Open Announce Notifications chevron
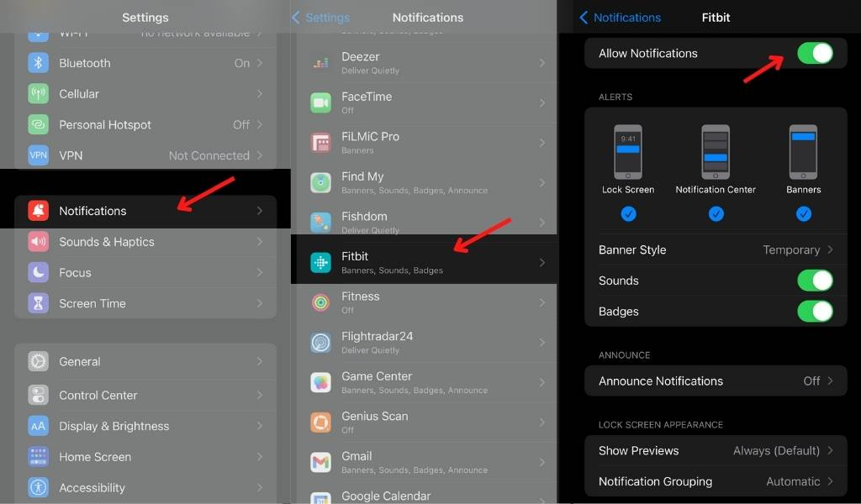The image size is (861, 504). [x=830, y=381]
